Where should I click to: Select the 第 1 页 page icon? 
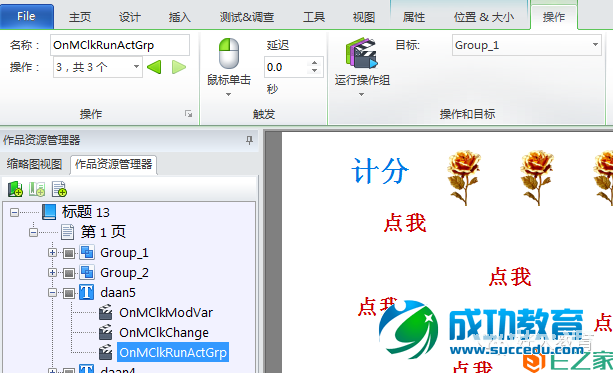[68, 232]
